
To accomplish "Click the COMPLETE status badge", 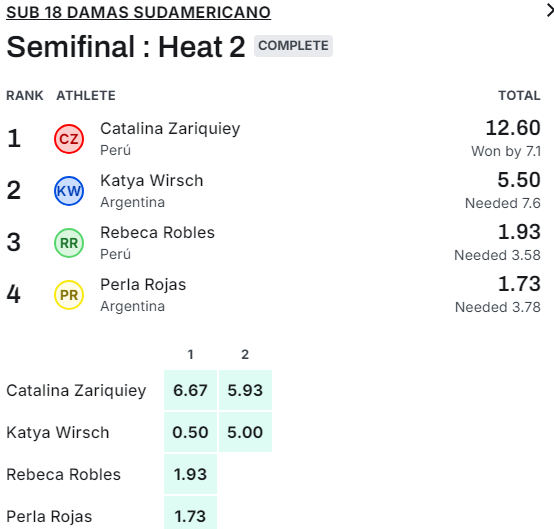I will tap(293, 46).
